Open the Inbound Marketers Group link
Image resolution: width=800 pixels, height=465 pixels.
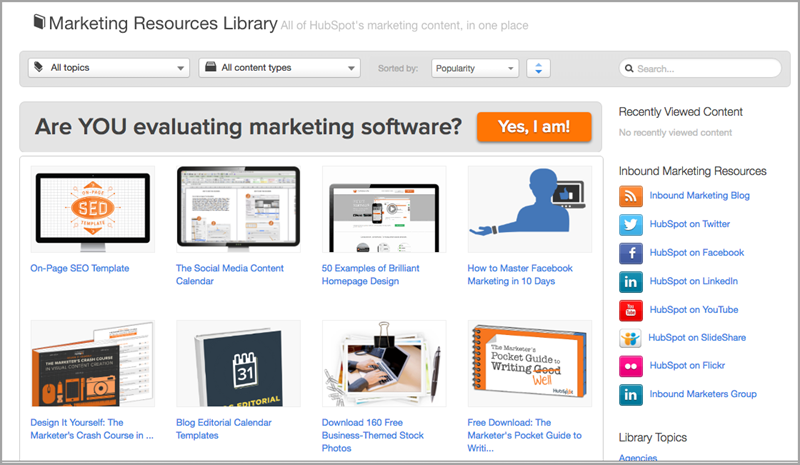[x=703, y=394]
